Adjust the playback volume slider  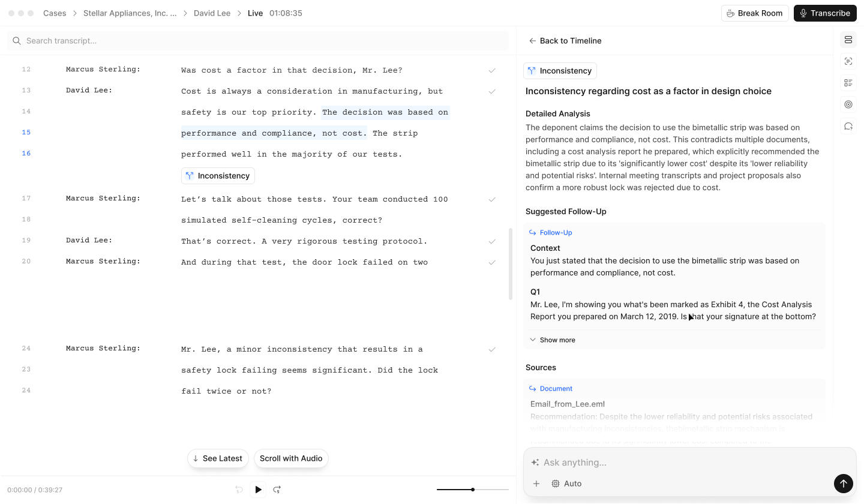point(473,490)
